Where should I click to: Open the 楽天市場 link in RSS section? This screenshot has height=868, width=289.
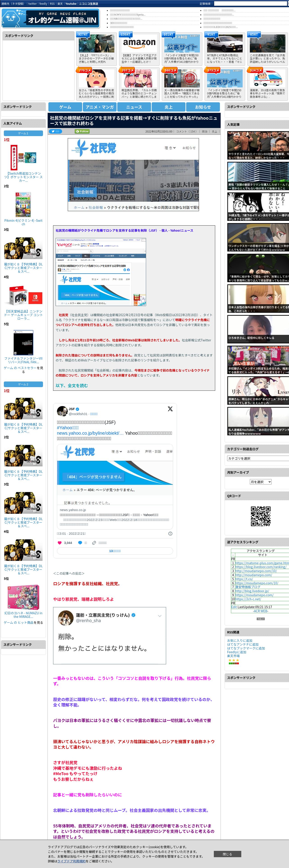[x=233, y=656]
